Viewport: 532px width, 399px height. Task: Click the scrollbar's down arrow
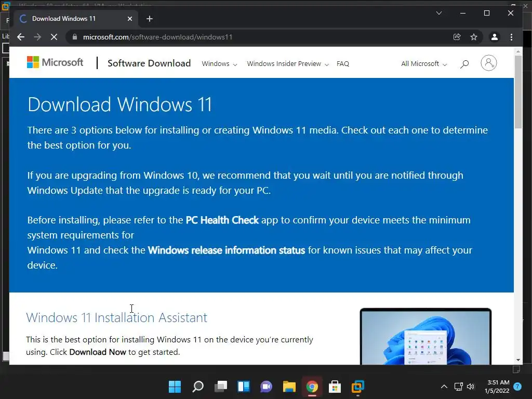518,360
